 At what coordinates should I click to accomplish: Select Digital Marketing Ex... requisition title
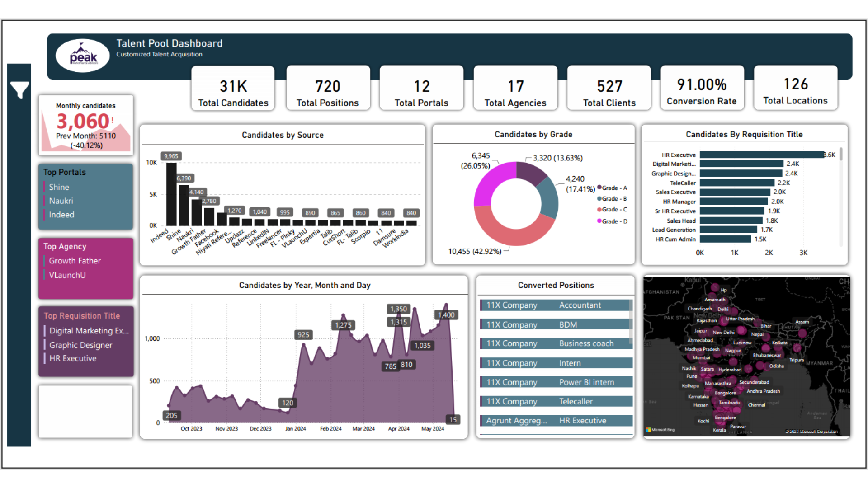click(x=89, y=331)
